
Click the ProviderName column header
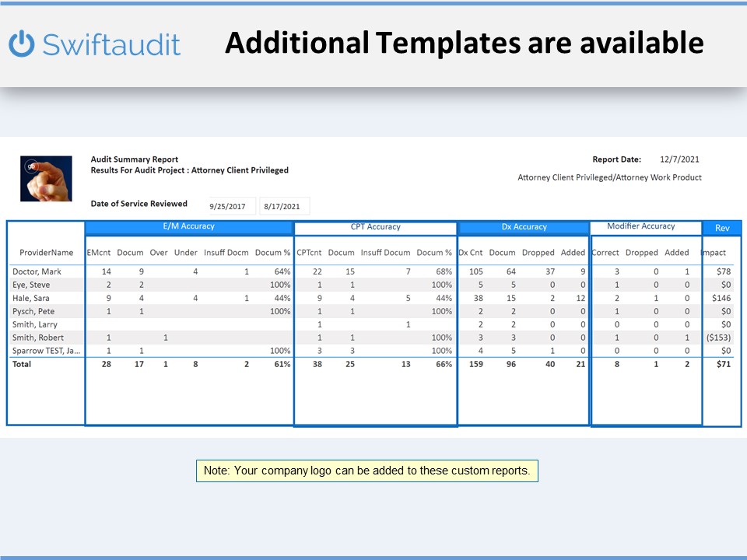[46, 253]
